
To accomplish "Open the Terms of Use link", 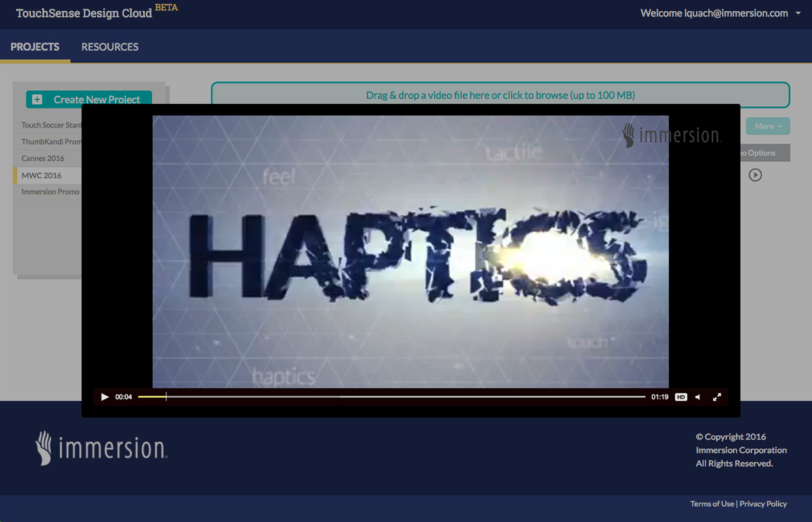I will tap(712, 504).
